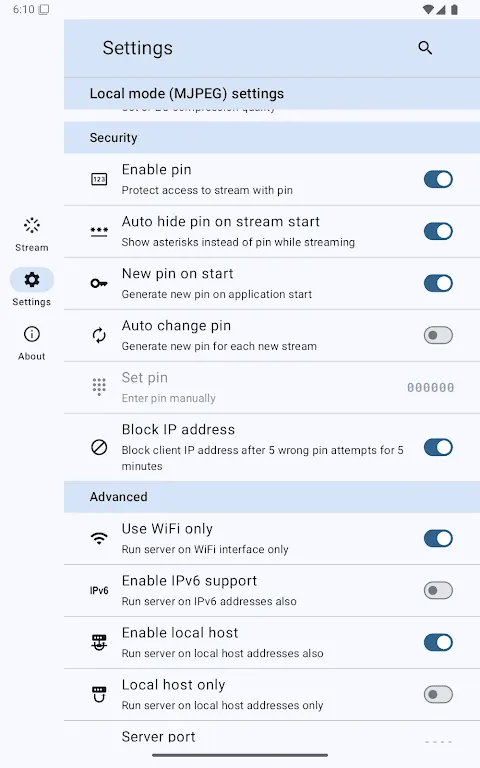This screenshot has height=768, width=480.
Task: Select the About info icon
Action: click(x=32, y=334)
